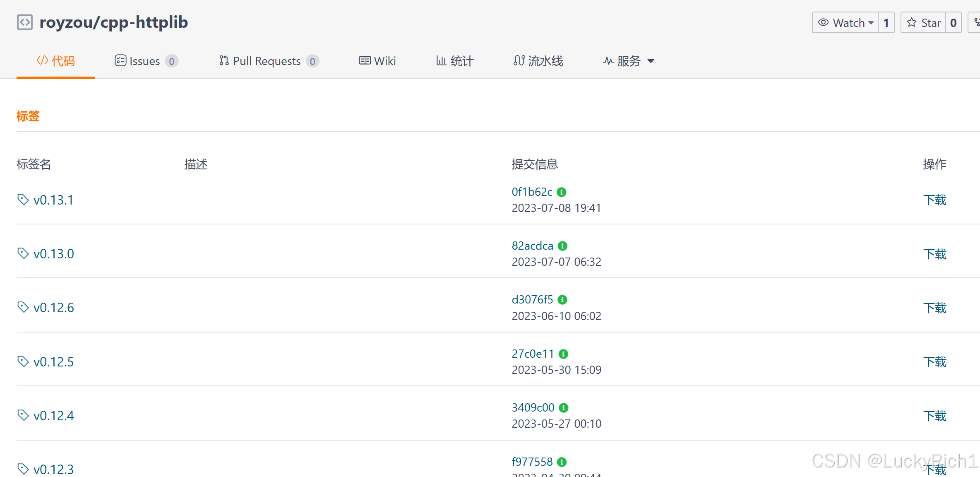This screenshot has width=980, height=477.
Task: Open commit 3409c00
Action: tap(533, 408)
